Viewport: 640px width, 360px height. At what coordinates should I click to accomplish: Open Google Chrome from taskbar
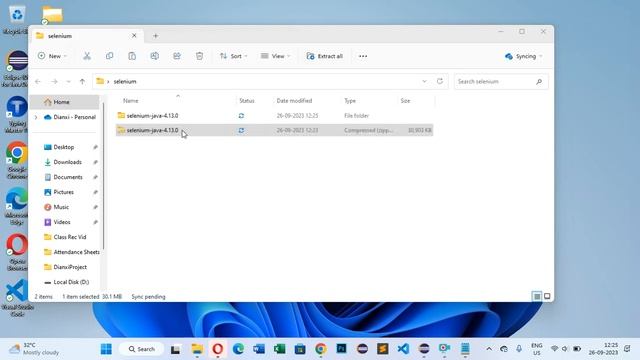[321, 349]
